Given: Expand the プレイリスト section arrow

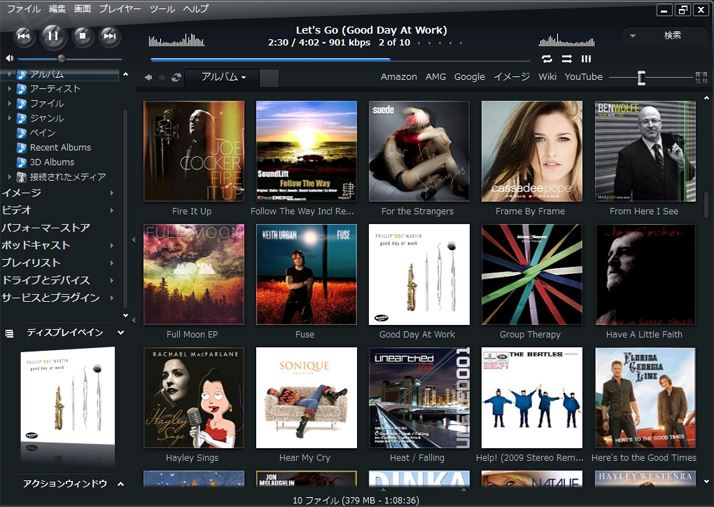Looking at the screenshot, I should point(112,263).
